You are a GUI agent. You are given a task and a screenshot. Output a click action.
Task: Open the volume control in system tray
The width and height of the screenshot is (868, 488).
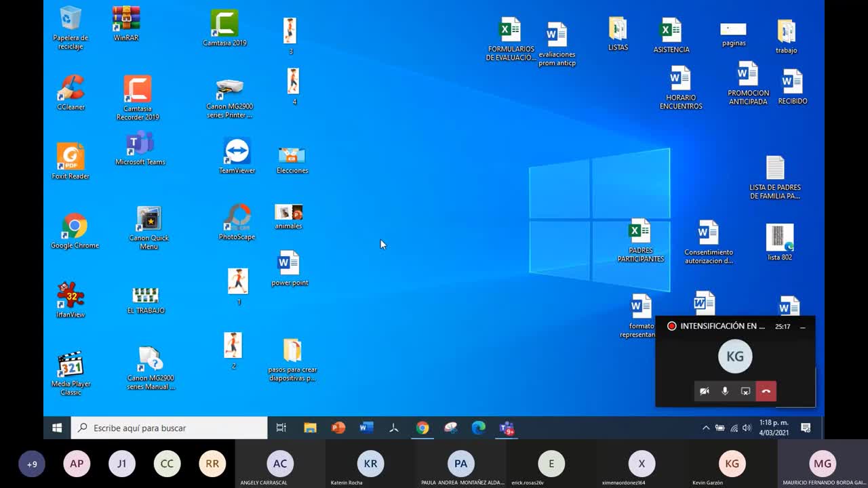[x=747, y=428]
